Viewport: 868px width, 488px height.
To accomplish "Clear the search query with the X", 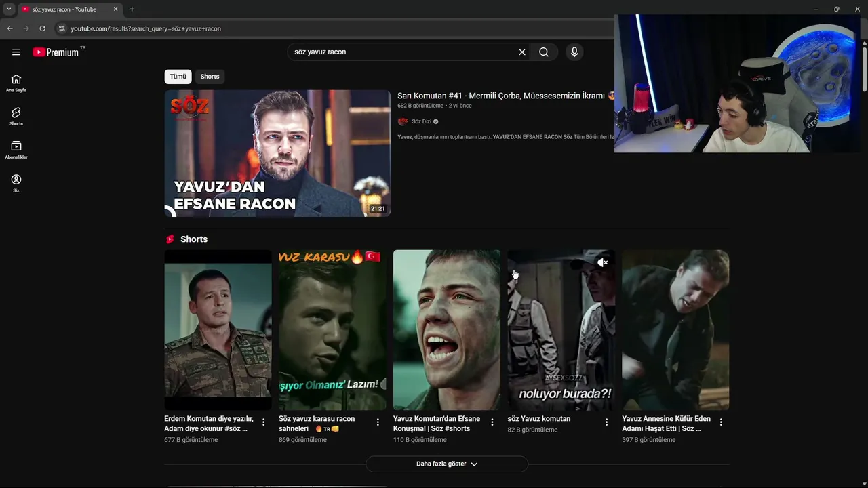I will point(522,52).
